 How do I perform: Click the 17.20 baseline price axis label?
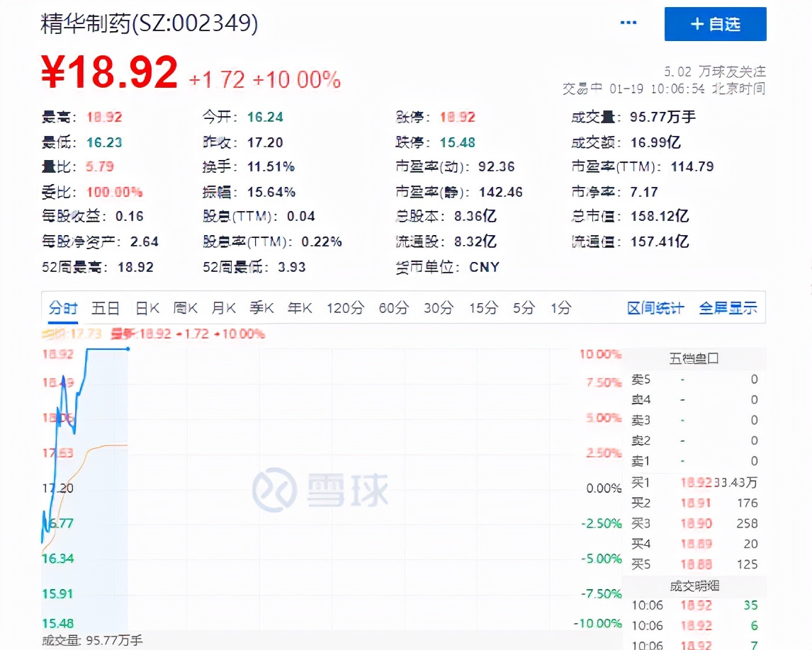[57, 488]
